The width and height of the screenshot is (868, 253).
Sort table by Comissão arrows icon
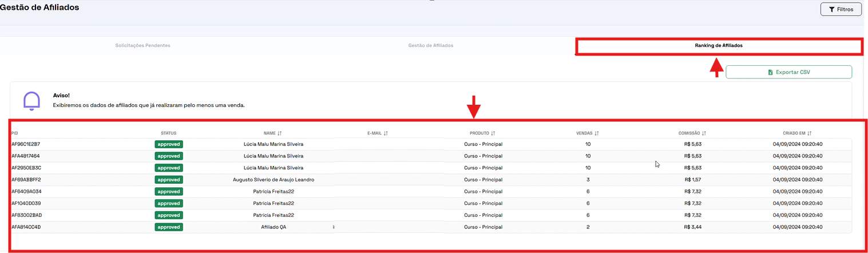pos(704,133)
